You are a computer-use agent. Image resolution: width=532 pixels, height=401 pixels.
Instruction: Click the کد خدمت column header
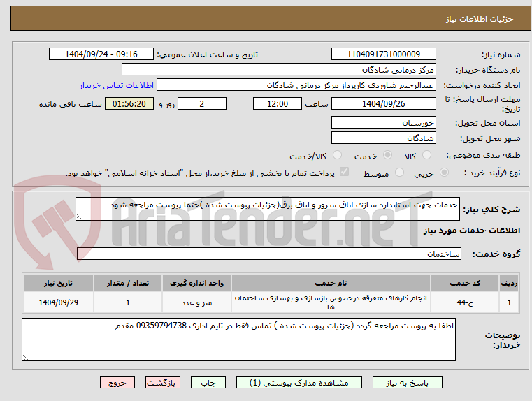465,283
